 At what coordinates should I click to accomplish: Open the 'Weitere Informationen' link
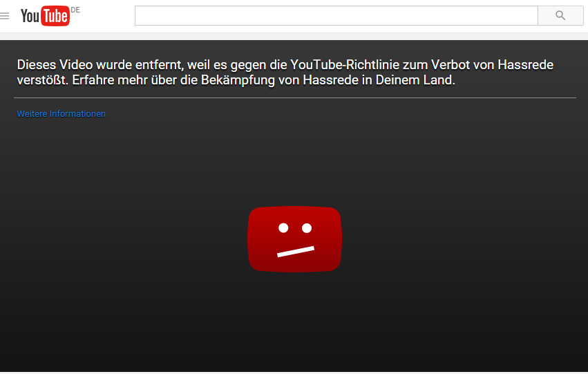61,113
